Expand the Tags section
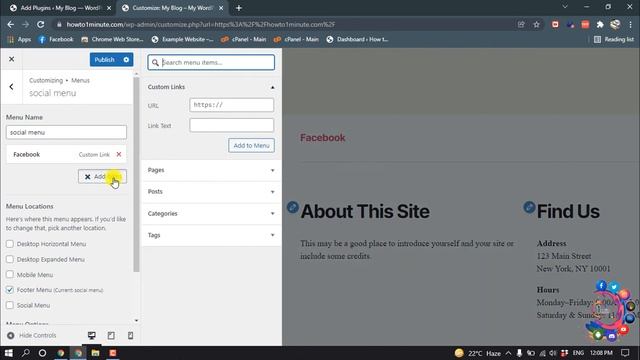 tap(211, 235)
